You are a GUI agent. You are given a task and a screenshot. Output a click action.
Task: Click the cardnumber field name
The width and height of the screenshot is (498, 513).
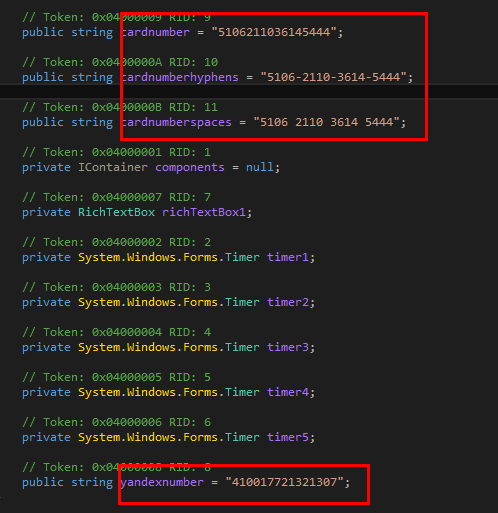pos(155,32)
